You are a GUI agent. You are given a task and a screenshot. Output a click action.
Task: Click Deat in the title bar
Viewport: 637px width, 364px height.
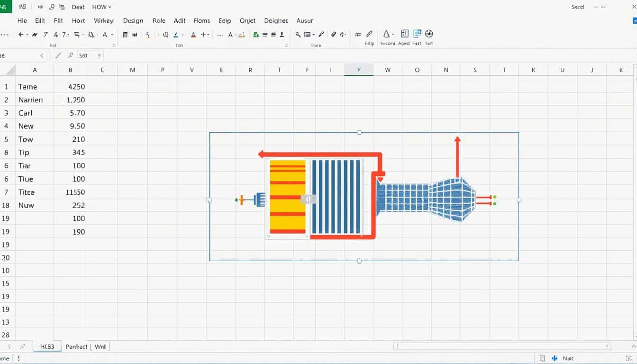78,7
